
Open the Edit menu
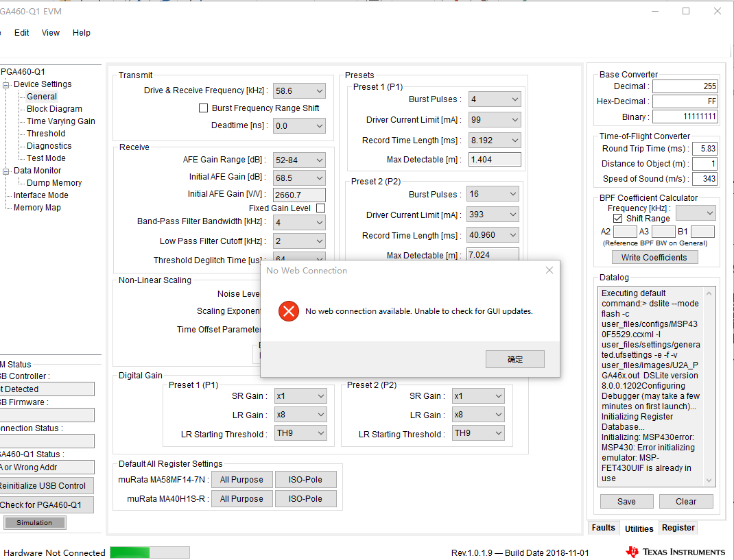point(21,33)
